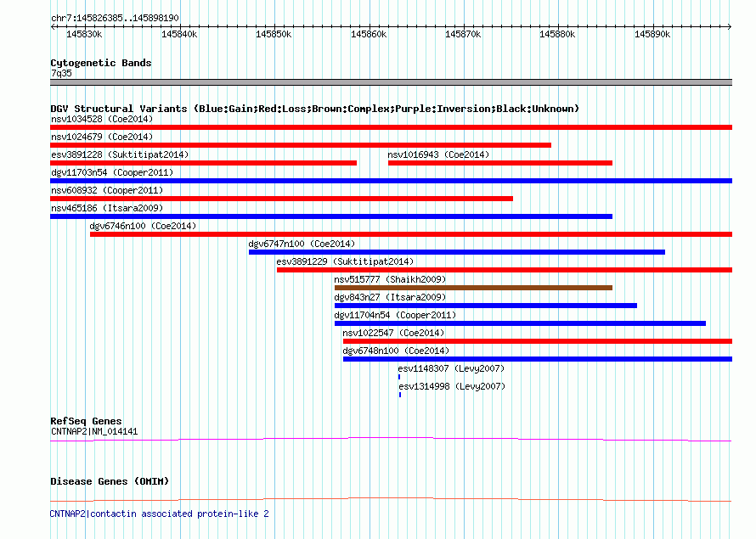Select the tiny blue esv1314998 marker
Viewport: 756px width, 539px height.
tap(400, 395)
